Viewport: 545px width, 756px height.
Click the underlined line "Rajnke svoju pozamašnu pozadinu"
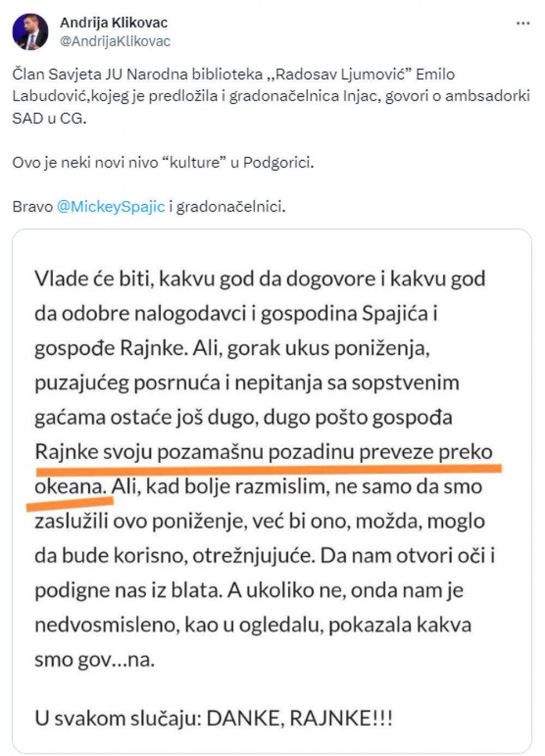[x=263, y=452]
